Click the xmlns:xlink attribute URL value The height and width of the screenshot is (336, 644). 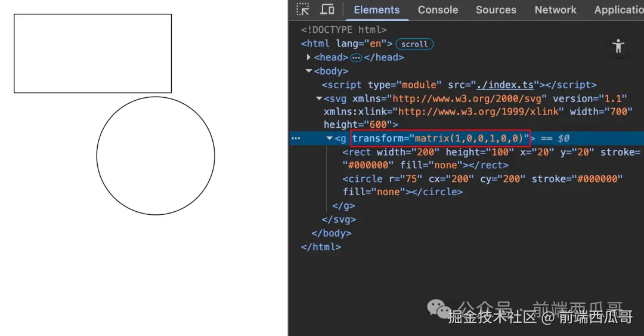[478, 112]
